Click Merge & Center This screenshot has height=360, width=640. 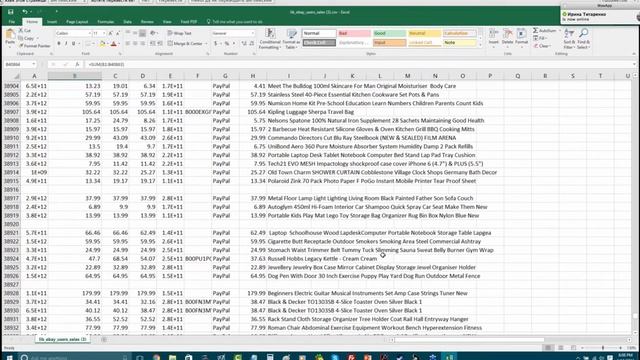click(187, 44)
